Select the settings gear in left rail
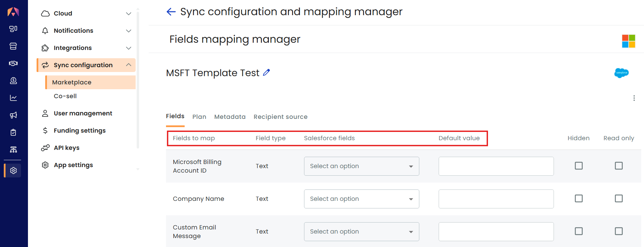The height and width of the screenshot is (247, 644). (x=13, y=171)
